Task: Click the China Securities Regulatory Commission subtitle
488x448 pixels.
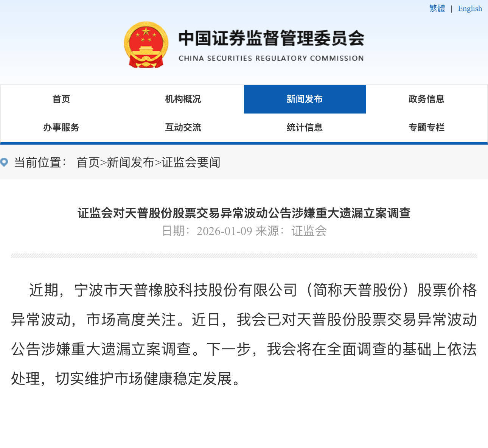Action: coord(271,58)
